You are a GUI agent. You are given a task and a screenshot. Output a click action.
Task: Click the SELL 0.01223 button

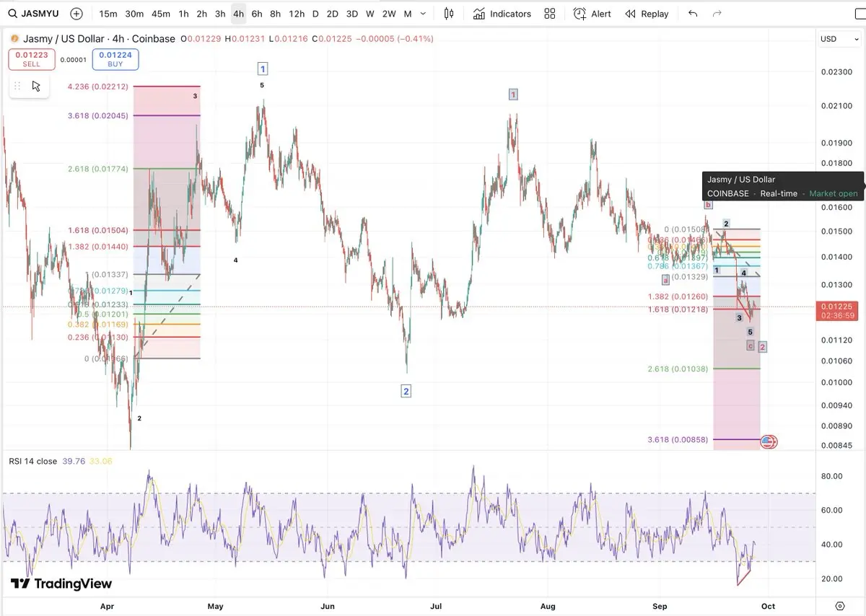click(x=32, y=59)
